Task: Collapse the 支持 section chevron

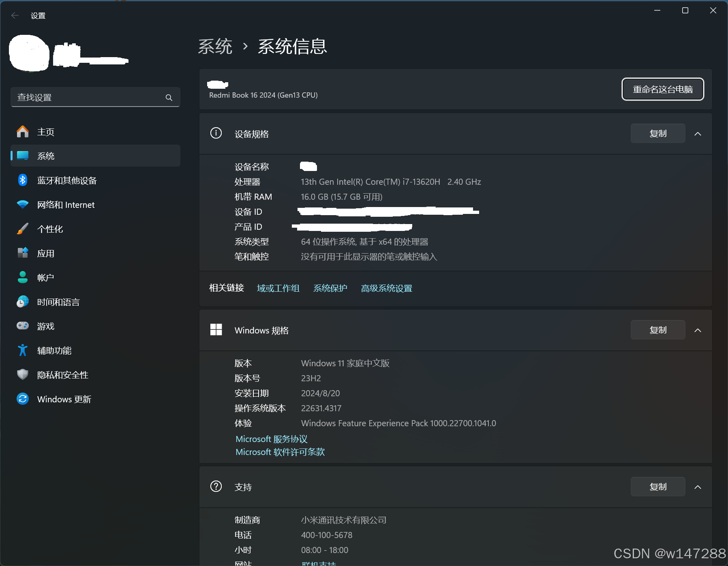Action: pos(698,487)
